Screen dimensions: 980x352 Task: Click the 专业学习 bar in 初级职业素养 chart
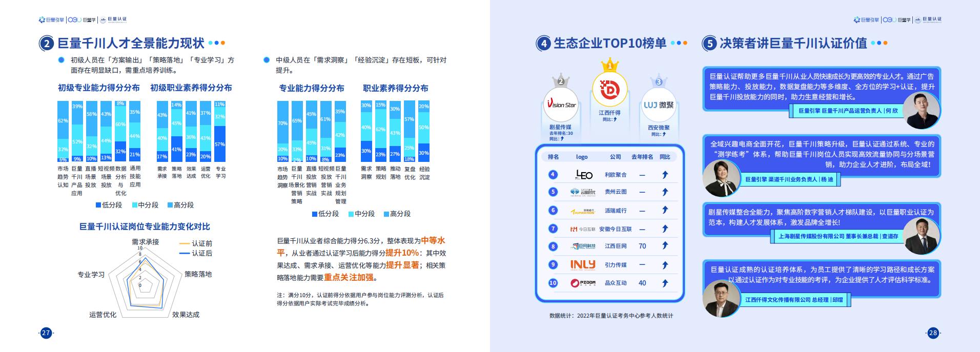(x=220, y=132)
